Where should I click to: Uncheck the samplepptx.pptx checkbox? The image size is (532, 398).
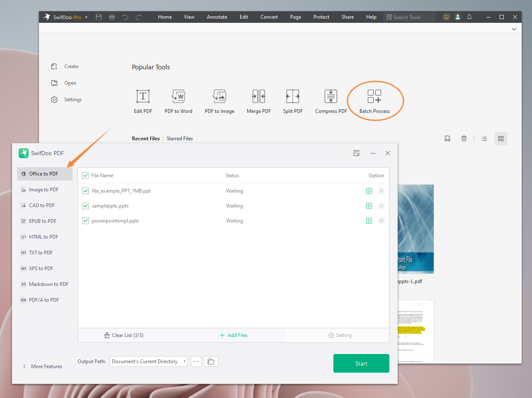pyautogui.click(x=85, y=206)
